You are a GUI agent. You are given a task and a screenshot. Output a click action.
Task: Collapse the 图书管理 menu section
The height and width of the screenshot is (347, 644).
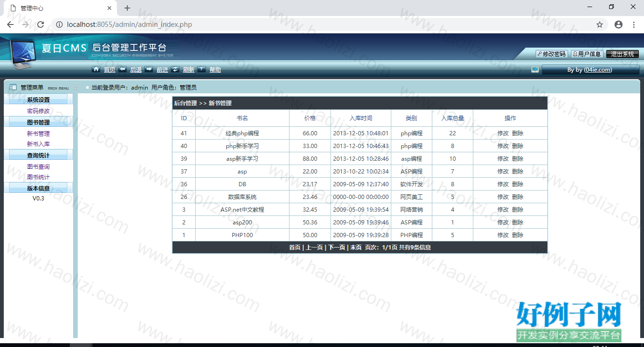(x=38, y=122)
